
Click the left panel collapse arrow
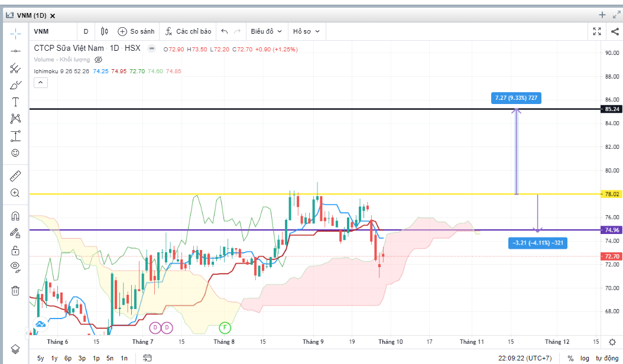27,333
